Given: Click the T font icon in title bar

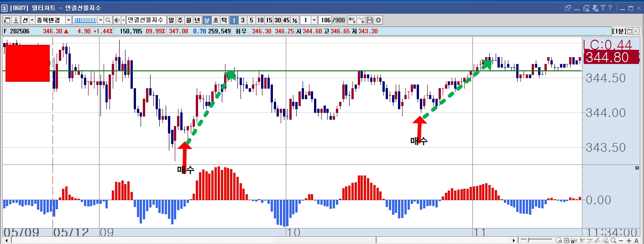Looking at the screenshot, I should [x=602, y=8].
